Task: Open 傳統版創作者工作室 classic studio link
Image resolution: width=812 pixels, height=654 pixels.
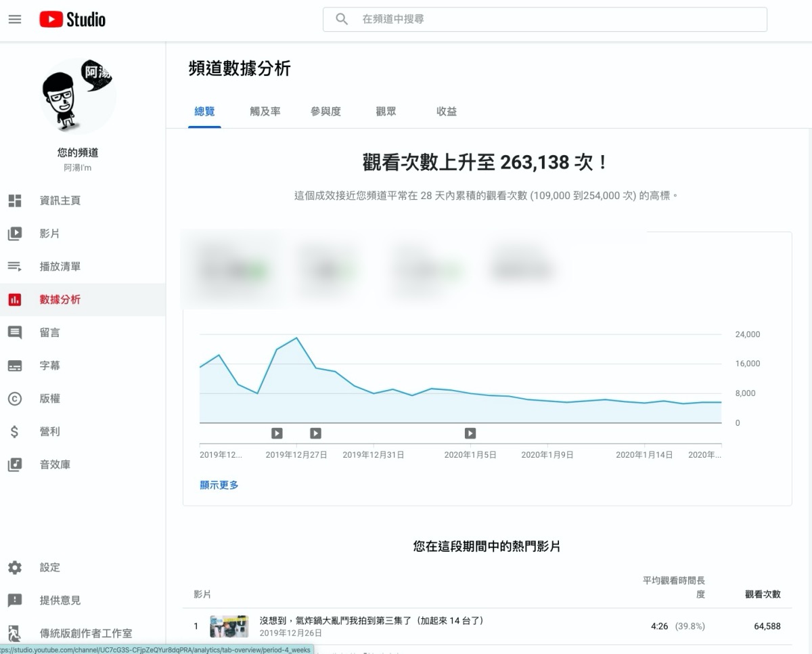Action: click(x=86, y=633)
